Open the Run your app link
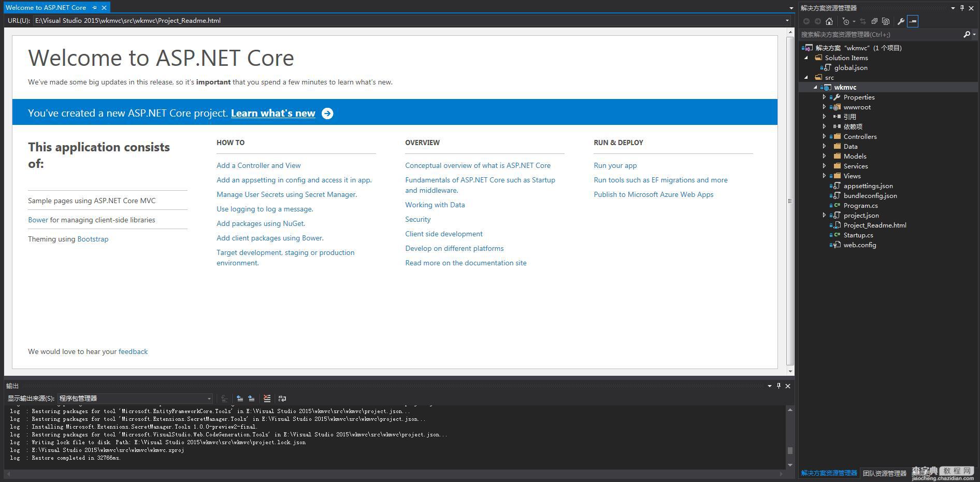This screenshot has width=980, height=482. click(x=615, y=165)
